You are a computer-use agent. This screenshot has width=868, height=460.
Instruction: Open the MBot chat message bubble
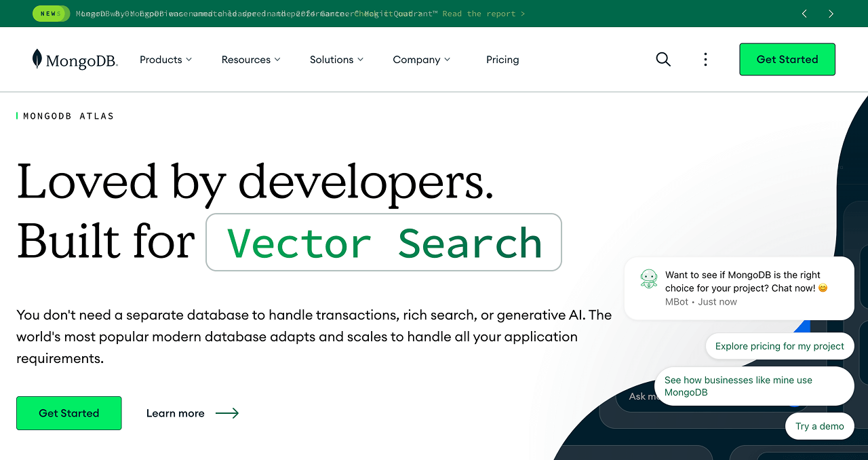[x=739, y=288]
